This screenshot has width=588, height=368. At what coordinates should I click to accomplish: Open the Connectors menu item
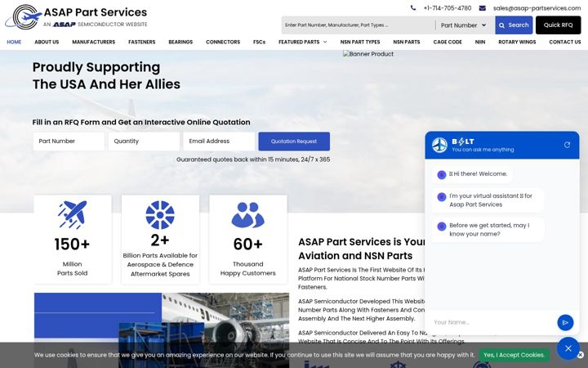(x=223, y=42)
